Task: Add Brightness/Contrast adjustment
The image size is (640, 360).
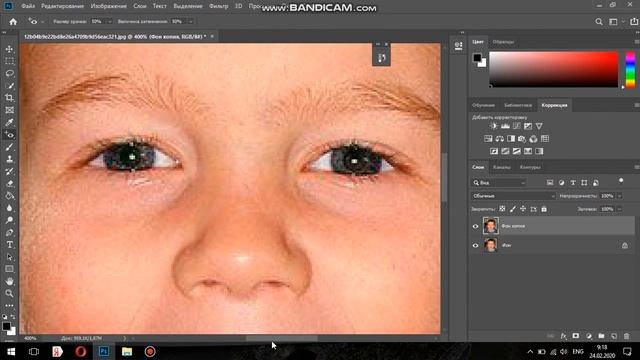Action: coord(493,126)
